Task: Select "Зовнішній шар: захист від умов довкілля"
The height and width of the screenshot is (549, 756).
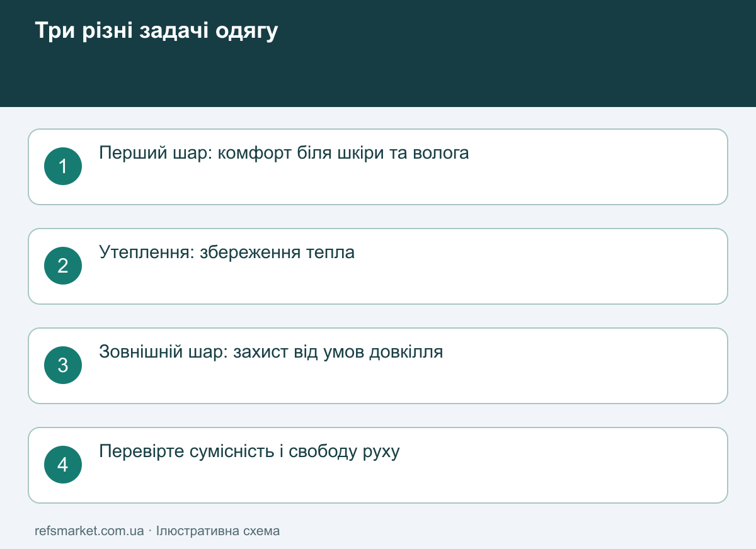Action: point(271,352)
